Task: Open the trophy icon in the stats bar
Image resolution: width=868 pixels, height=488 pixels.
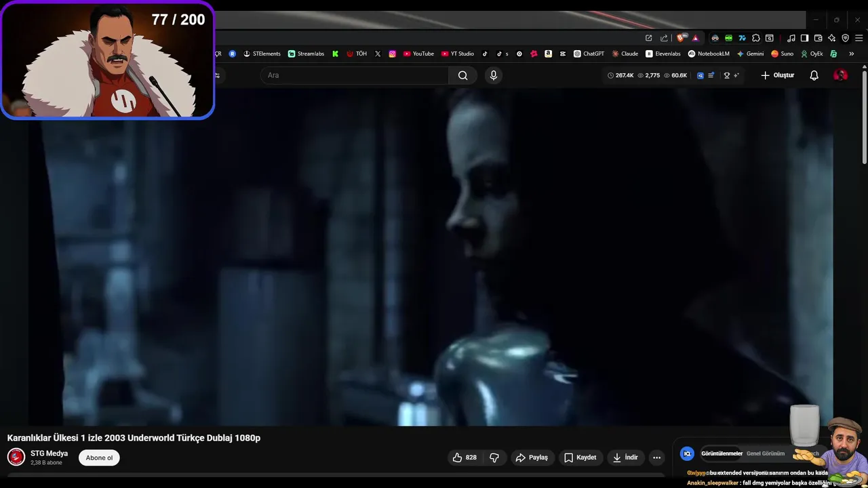Action: pyautogui.click(x=727, y=75)
